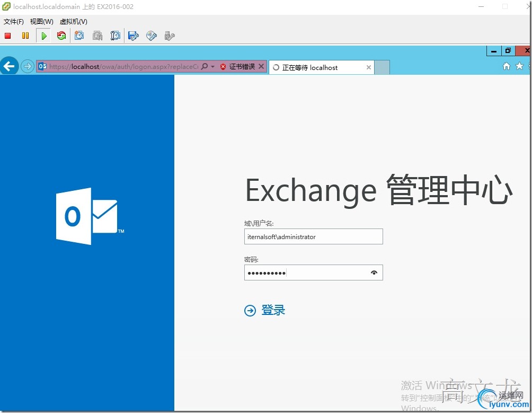Screen dimensions: 532x413
Task: Click the 域\用户名 input field
Action: (x=314, y=236)
